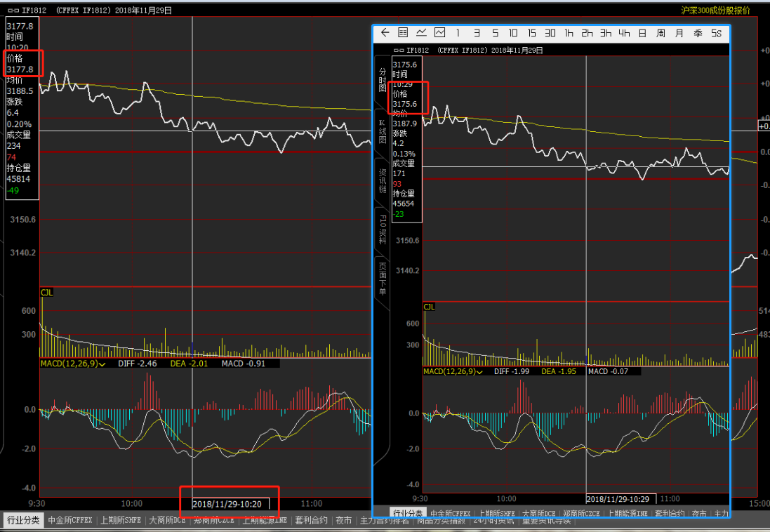This screenshot has width=770, height=532.
Task: Switch to the 5S period
Action: click(716, 33)
